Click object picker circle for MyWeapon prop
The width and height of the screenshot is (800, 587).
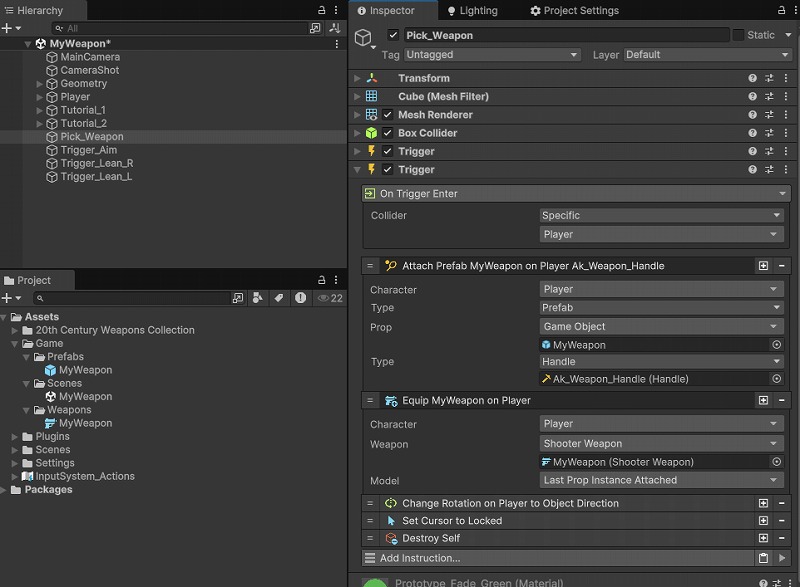pyautogui.click(x=777, y=345)
